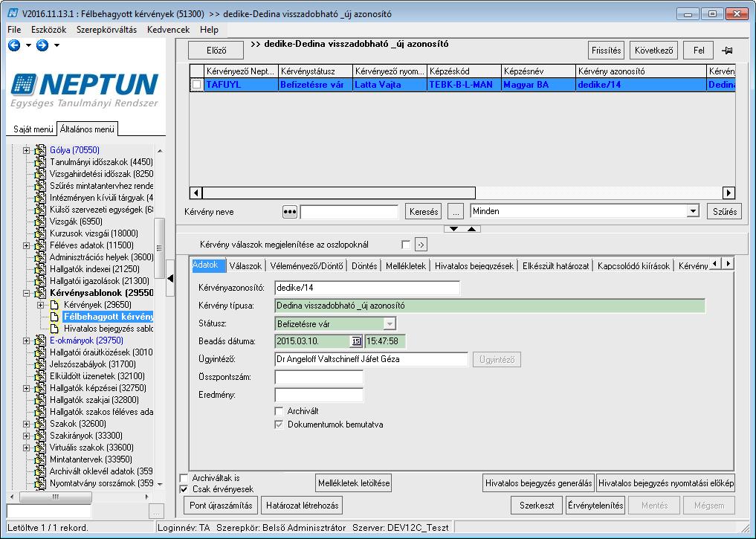Open the calendar picker for Beadás dátuma
Image resolution: width=756 pixels, height=539 pixels.
(x=356, y=341)
